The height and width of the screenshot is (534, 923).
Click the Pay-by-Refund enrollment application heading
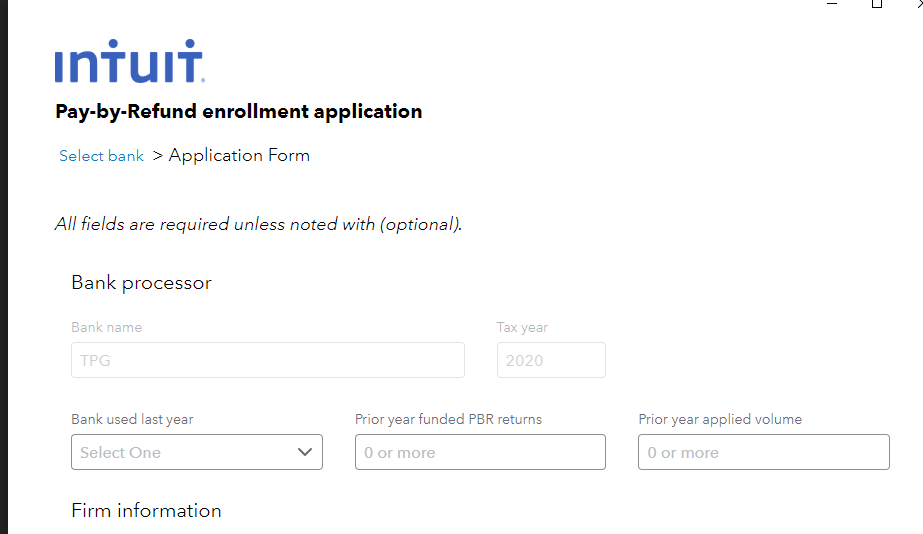[x=238, y=111]
